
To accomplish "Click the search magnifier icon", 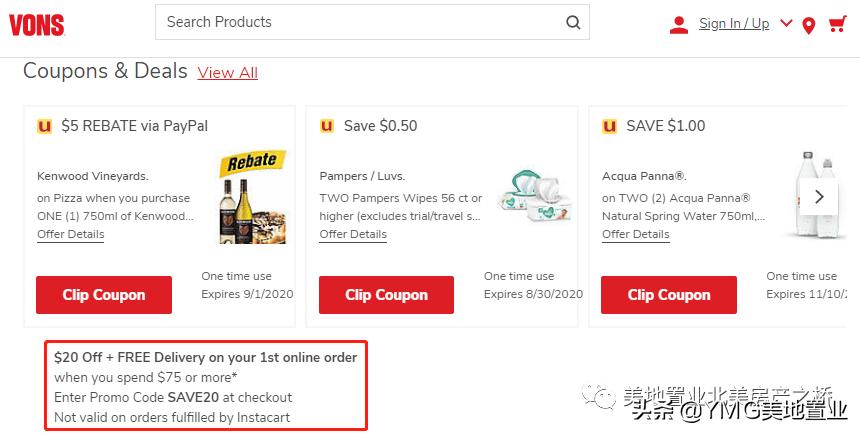I will 573,23.
